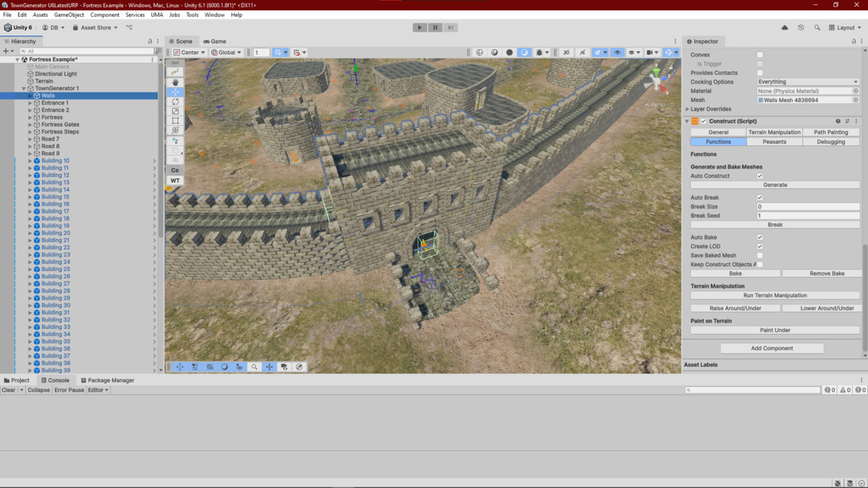Image resolution: width=868 pixels, height=488 pixels.
Task: Open the Asset Store dropdown
Action: [x=95, y=27]
